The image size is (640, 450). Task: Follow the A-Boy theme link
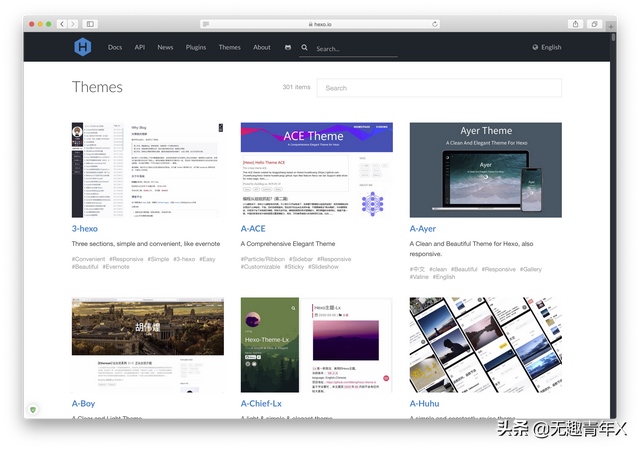(x=83, y=403)
